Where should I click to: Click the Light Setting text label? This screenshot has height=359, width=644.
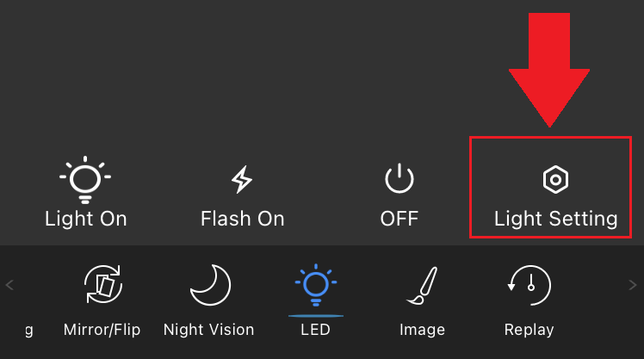(555, 219)
